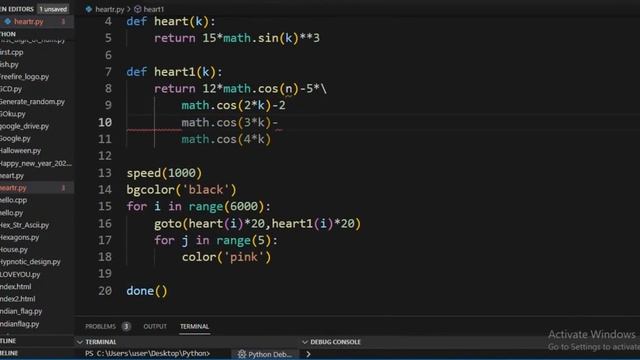Click the problems count badge showing 3
This screenshot has width=640, height=360.
pos(126,327)
